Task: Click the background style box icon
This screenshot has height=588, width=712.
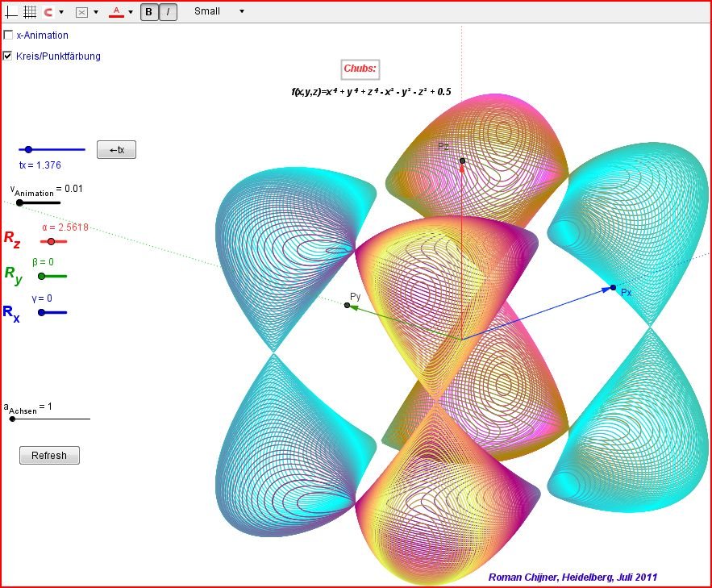Action: coord(82,12)
